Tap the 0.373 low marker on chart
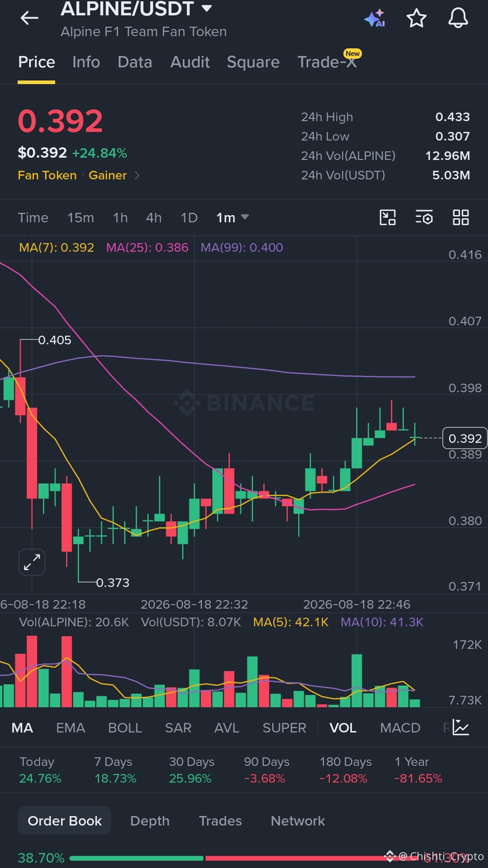Image resolution: width=488 pixels, height=868 pixels. [113, 582]
